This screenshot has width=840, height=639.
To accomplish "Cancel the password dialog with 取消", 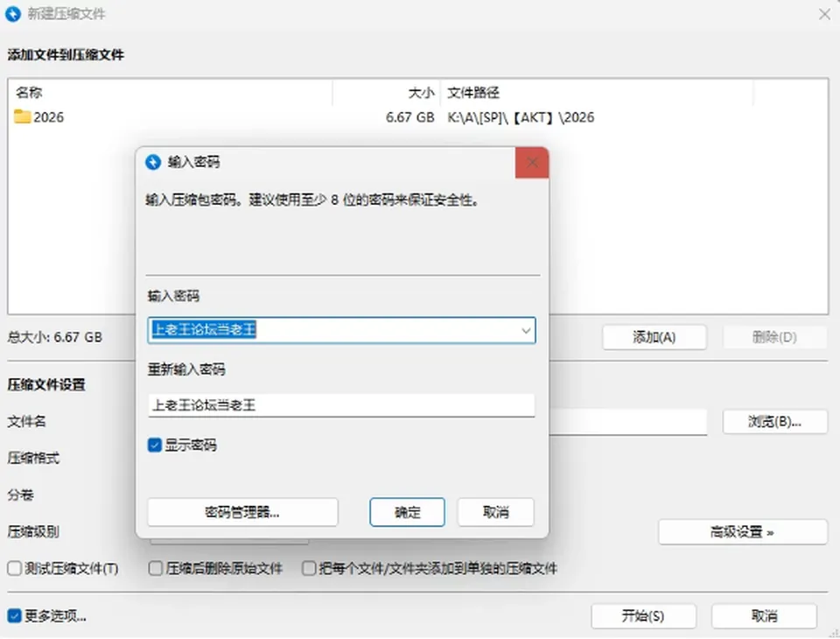I will tap(495, 512).
